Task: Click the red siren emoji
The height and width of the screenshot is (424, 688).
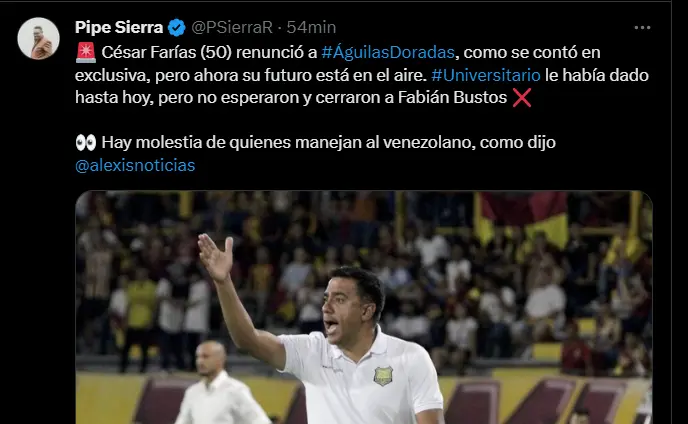Action: pos(86,52)
